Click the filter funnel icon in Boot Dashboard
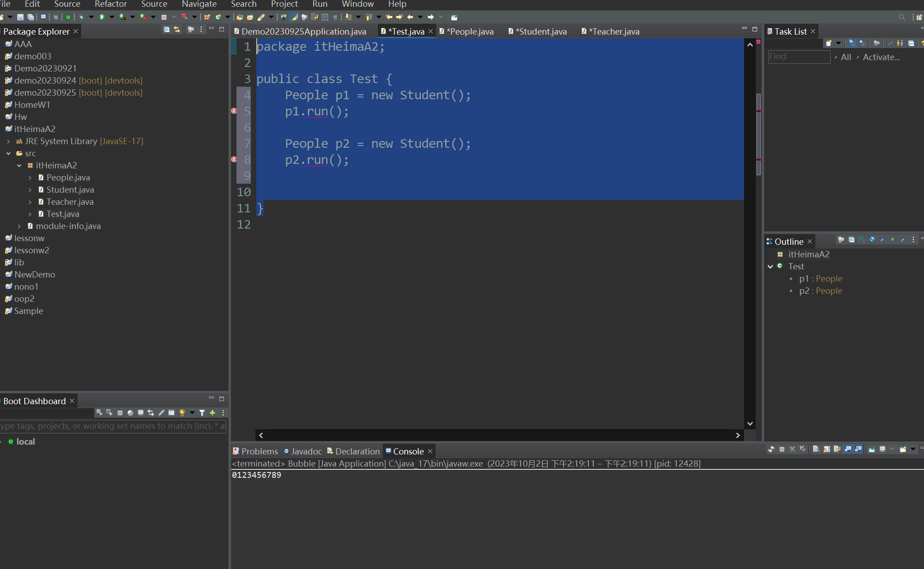This screenshot has height=569, width=924. pos(202,413)
